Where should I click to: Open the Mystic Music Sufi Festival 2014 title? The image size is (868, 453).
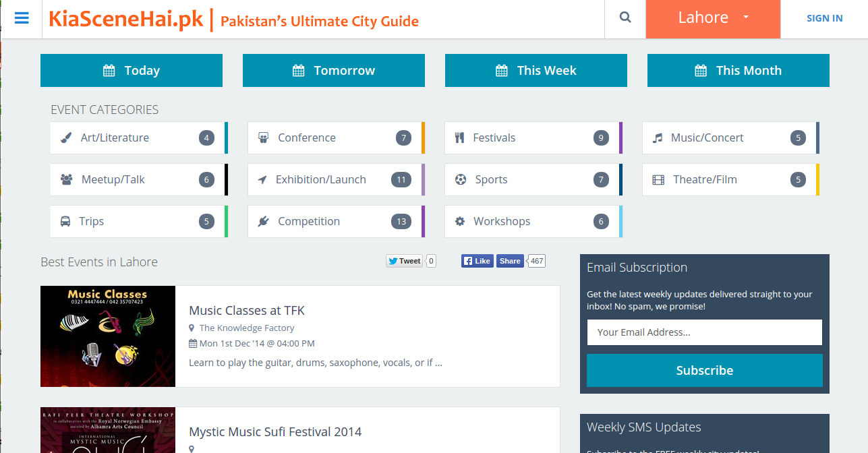coord(275,432)
